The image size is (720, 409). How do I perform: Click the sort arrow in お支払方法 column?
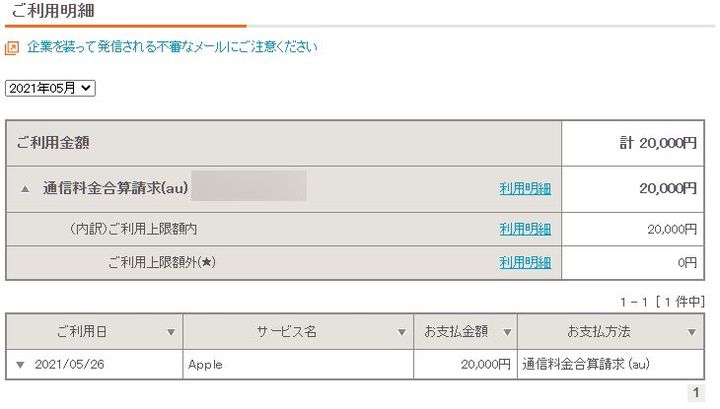click(691, 332)
